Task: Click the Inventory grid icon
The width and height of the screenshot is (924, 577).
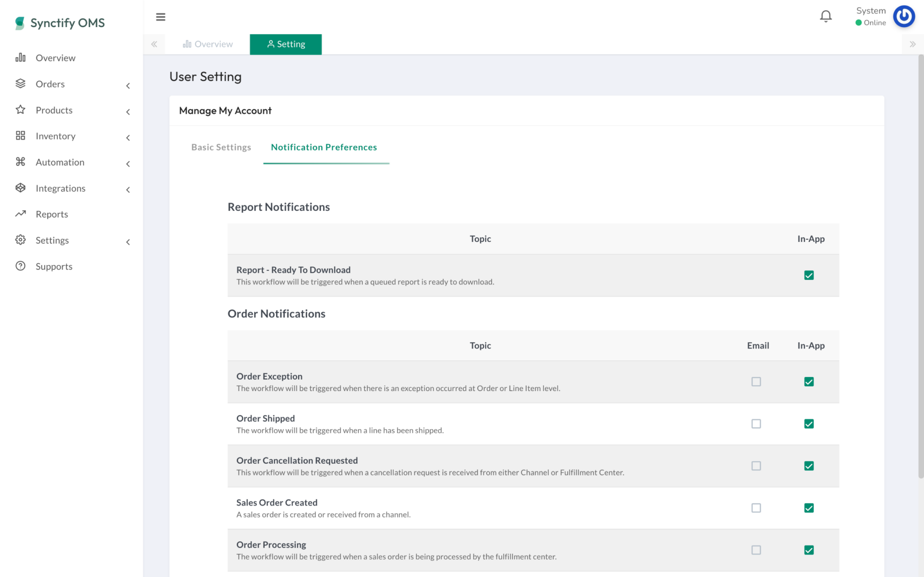Action: pos(20,135)
